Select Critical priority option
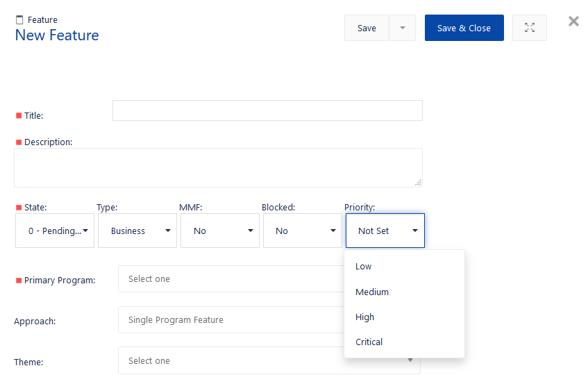 pyautogui.click(x=404, y=342)
